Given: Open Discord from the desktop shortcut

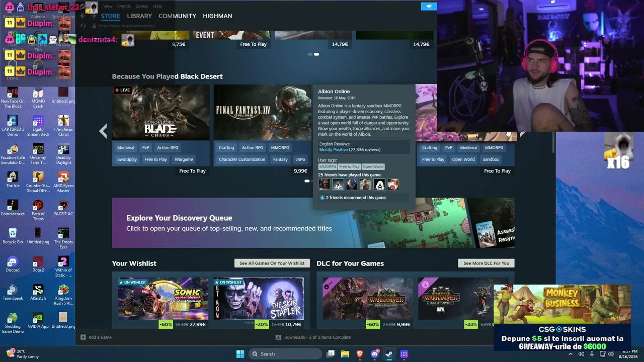Looking at the screenshot, I should [x=13, y=264].
